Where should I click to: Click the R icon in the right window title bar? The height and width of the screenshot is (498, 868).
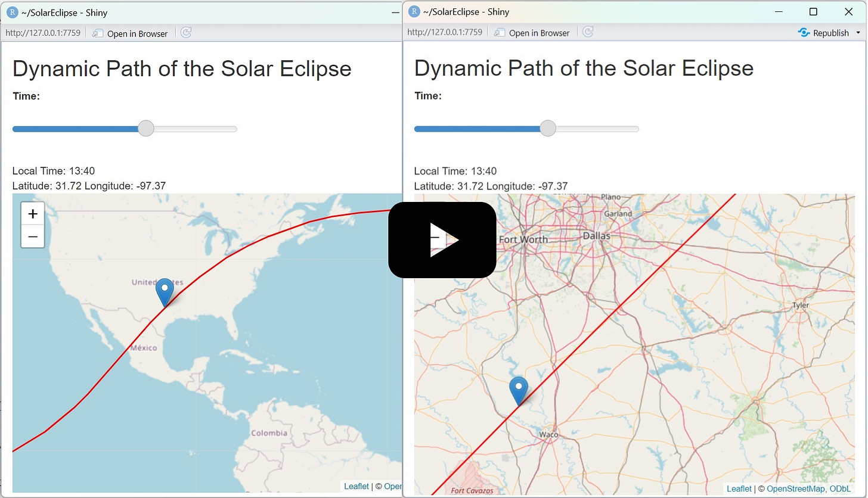click(x=414, y=11)
